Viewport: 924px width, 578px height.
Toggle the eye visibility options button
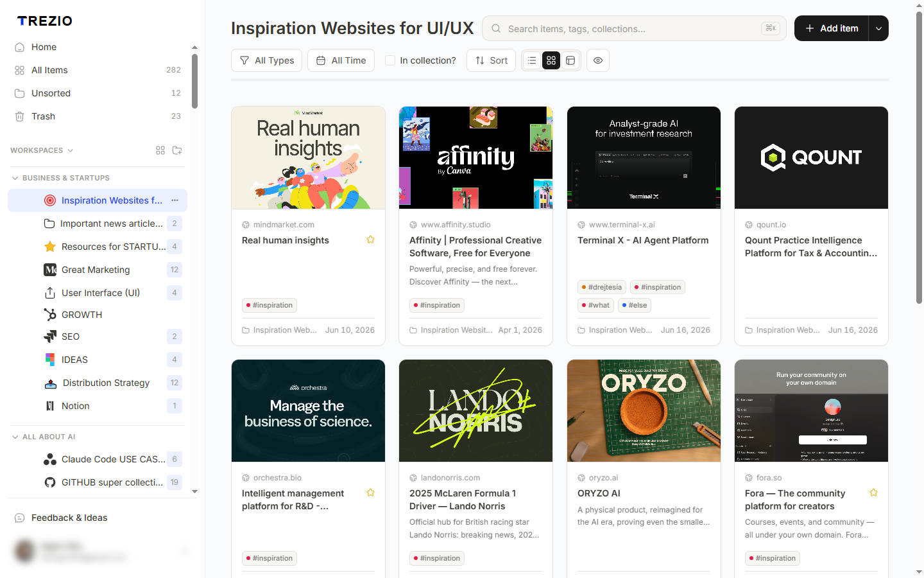[x=598, y=60]
